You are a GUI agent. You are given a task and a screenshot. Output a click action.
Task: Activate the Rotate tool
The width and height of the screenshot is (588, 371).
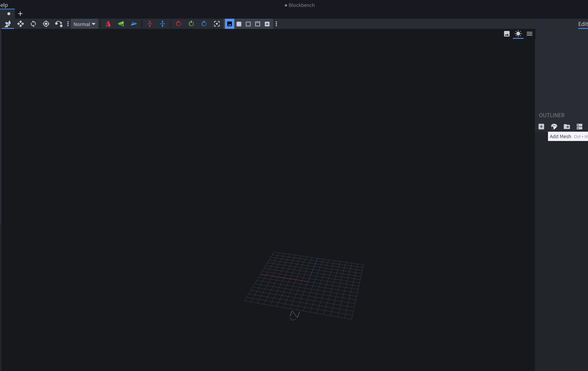[x=33, y=24]
